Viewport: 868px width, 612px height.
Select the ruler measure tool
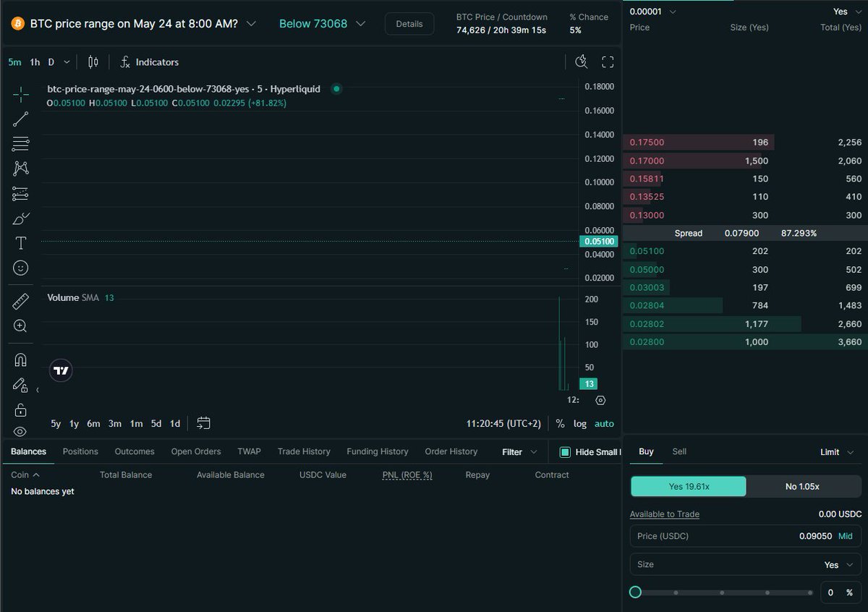[21, 301]
